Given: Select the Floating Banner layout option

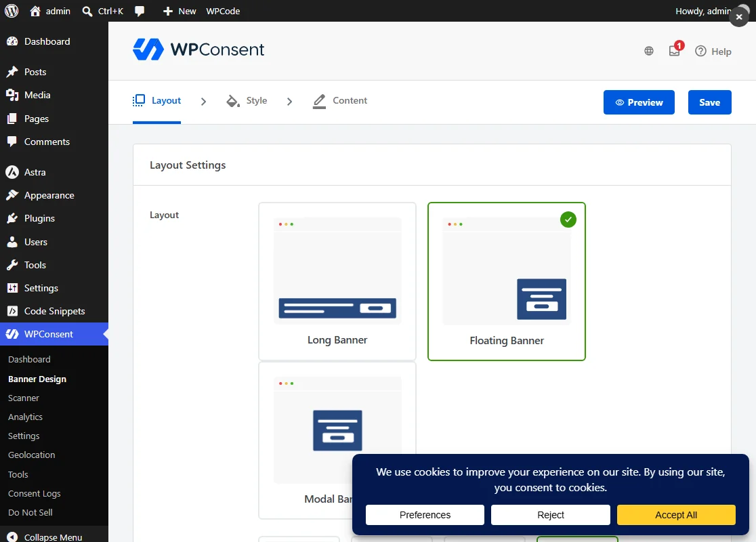Looking at the screenshot, I should tap(507, 281).
